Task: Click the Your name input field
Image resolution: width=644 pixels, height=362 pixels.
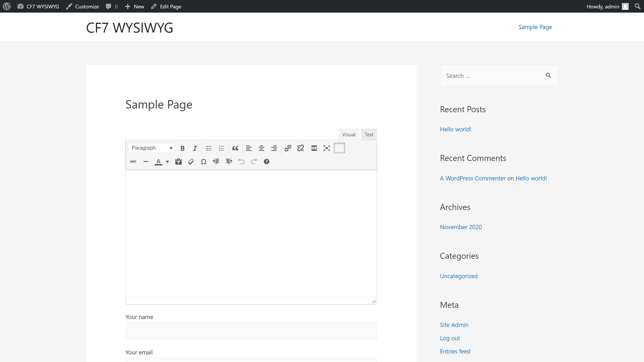Action: click(x=251, y=331)
